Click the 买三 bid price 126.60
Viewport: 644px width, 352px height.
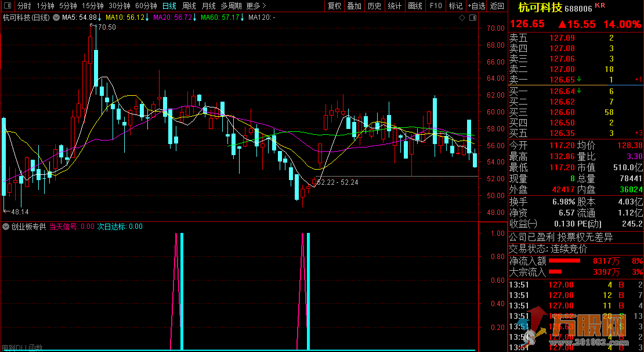coord(562,112)
